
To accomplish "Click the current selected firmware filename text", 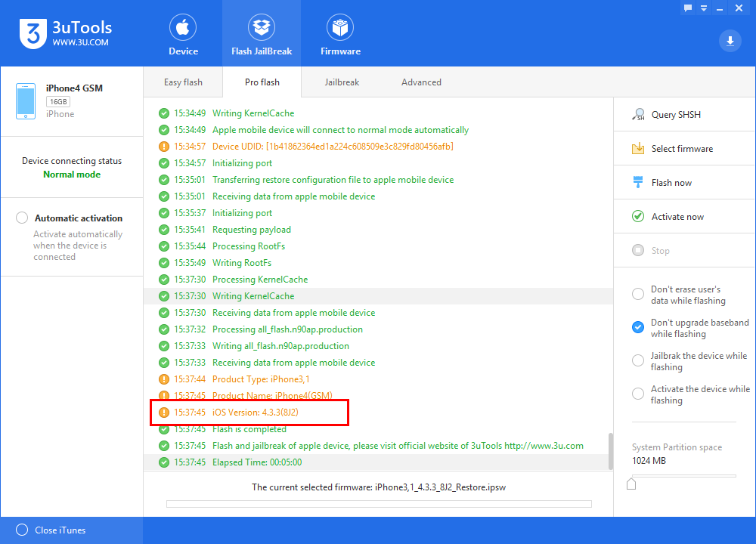I will click(x=440, y=487).
